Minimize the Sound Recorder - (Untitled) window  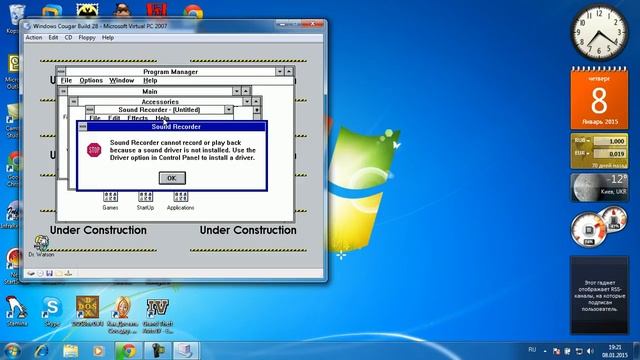(229, 110)
